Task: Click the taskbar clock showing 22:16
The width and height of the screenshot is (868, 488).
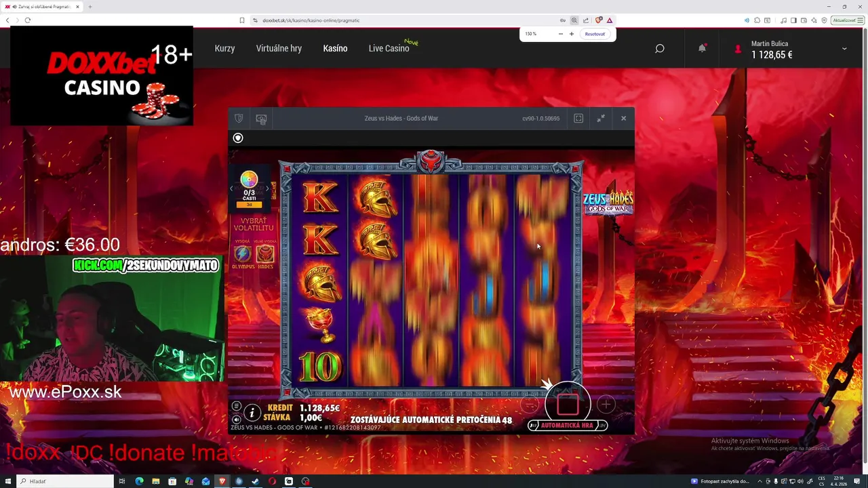Action: [838, 481]
